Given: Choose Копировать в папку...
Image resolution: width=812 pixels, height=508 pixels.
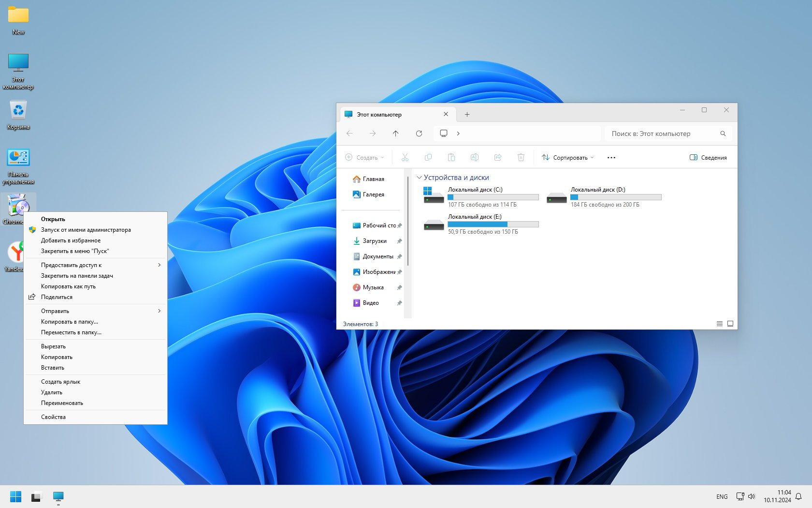Looking at the screenshot, I should 95,322.
